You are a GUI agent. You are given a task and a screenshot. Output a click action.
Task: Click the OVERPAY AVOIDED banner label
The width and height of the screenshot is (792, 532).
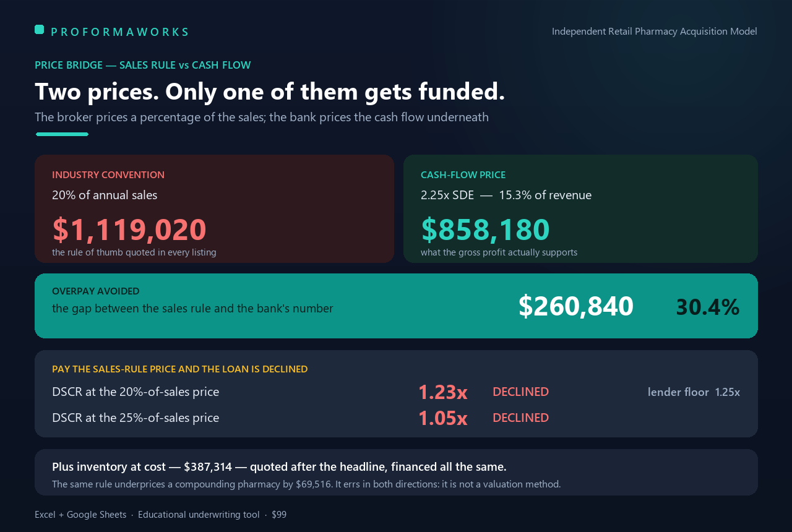click(x=96, y=291)
